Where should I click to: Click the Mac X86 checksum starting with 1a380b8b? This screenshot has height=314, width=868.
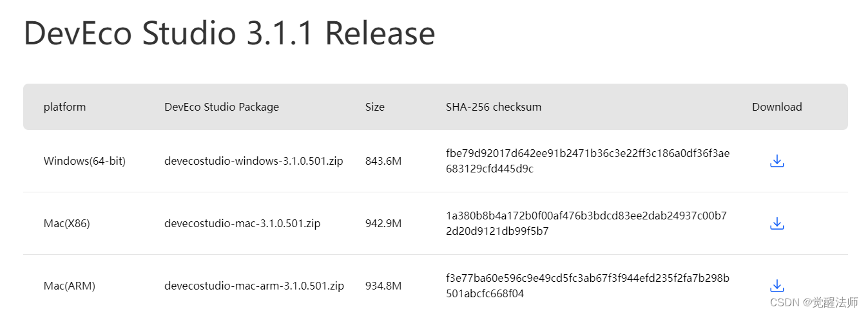click(586, 223)
